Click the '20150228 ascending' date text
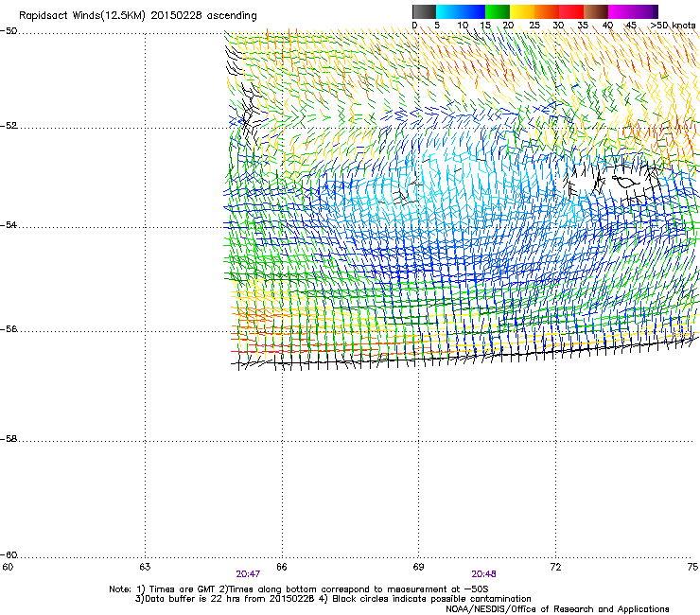700x615 pixels. (x=203, y=16)
